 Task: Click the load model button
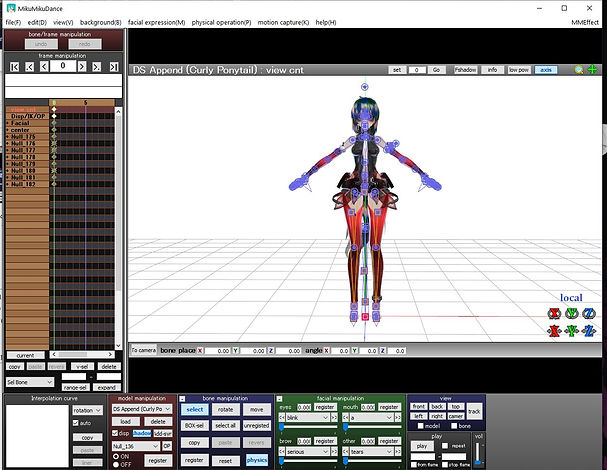pyautogui.click(x=125, y=422)
